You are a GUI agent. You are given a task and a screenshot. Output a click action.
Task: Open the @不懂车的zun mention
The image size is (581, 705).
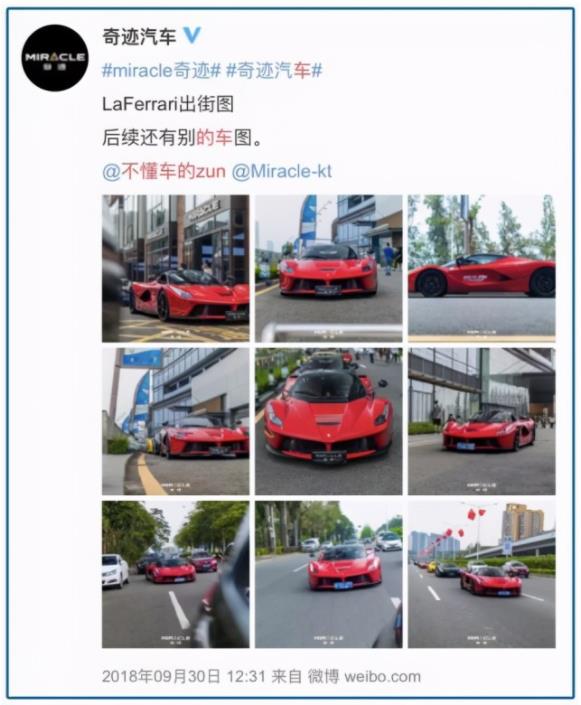(164, 172)
